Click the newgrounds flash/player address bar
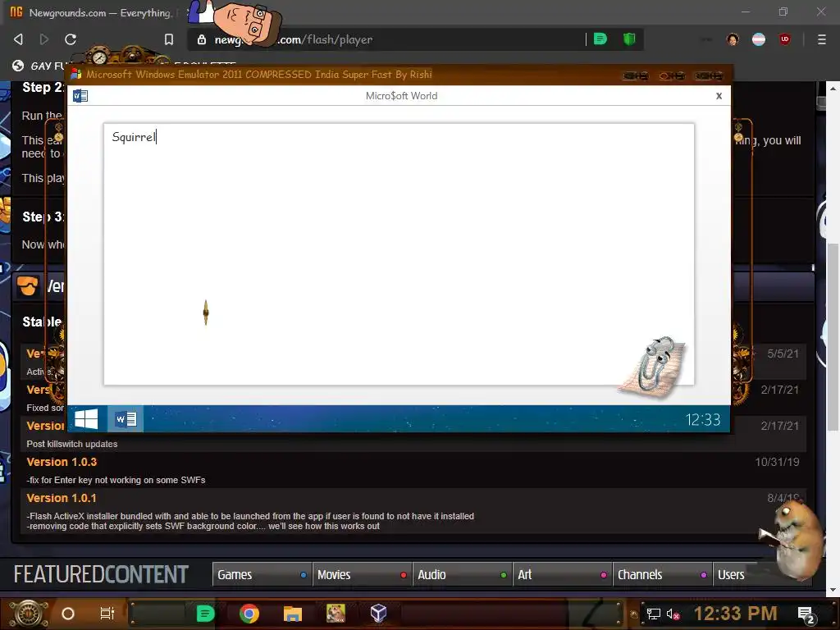The width and height of the screenshot is (840, 630). point(386,39)
